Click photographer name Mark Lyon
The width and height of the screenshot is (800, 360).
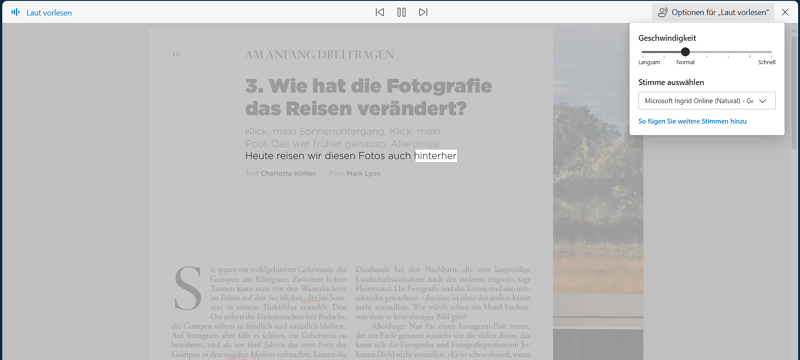[x=363, y=174]
